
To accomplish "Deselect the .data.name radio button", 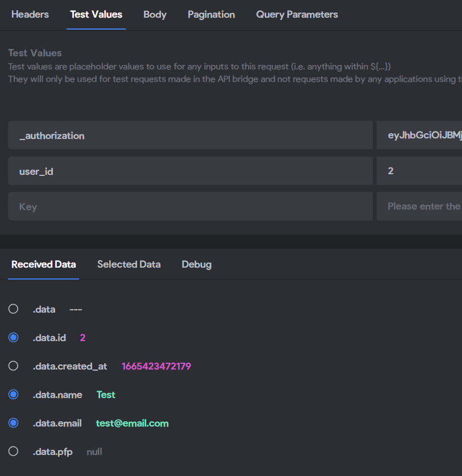I will pos(13,395).
